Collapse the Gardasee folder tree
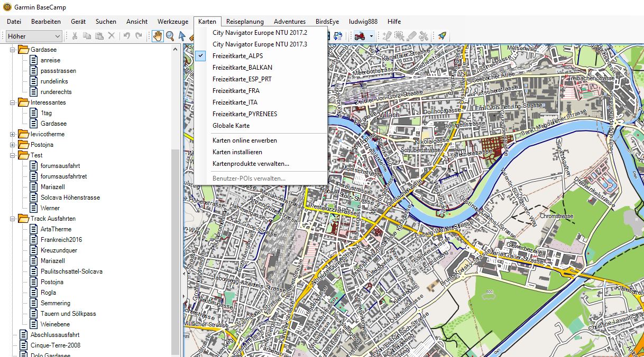The width and height of the screenshot is (644, 357). pos(13,50)
